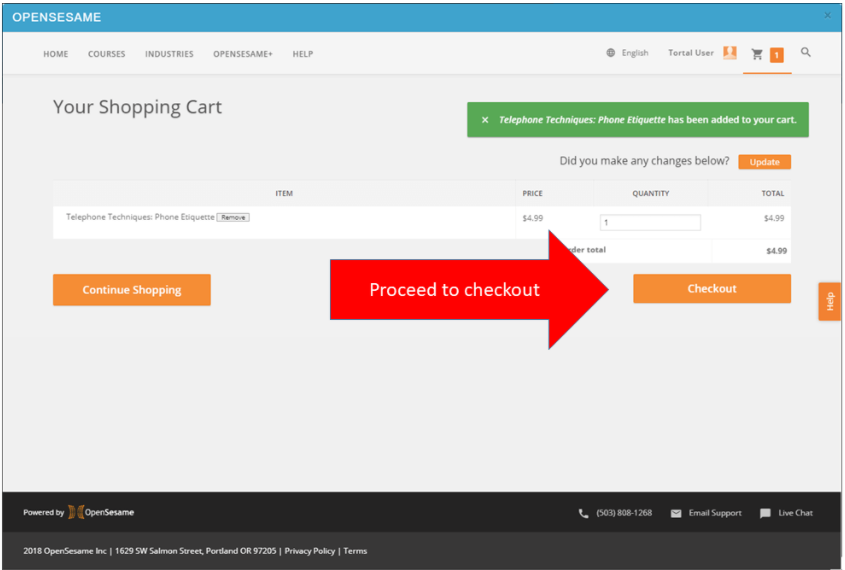Open the Terms link in footer
845x570 pixels.
(355, 551)
